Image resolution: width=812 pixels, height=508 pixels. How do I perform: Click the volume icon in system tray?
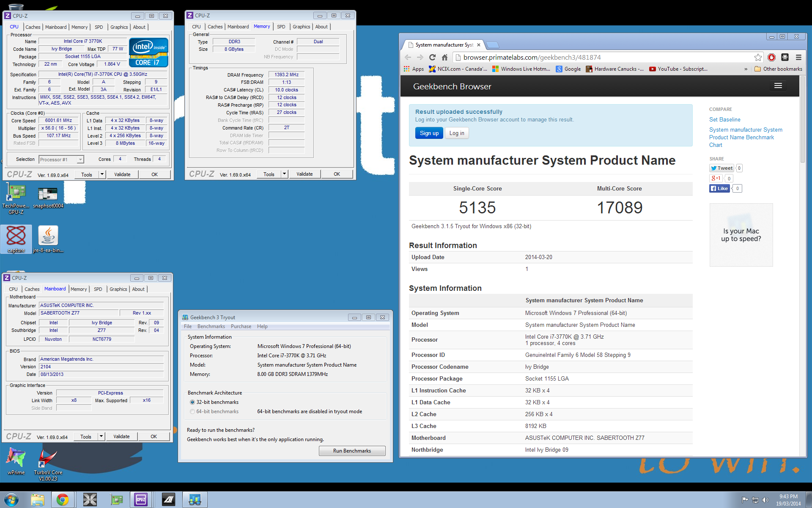click(x=765, y=500)
